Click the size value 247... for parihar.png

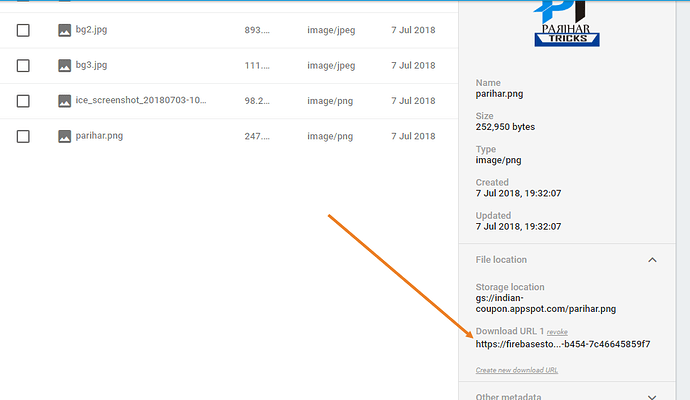pyautogui.click(x=257, y=136)
